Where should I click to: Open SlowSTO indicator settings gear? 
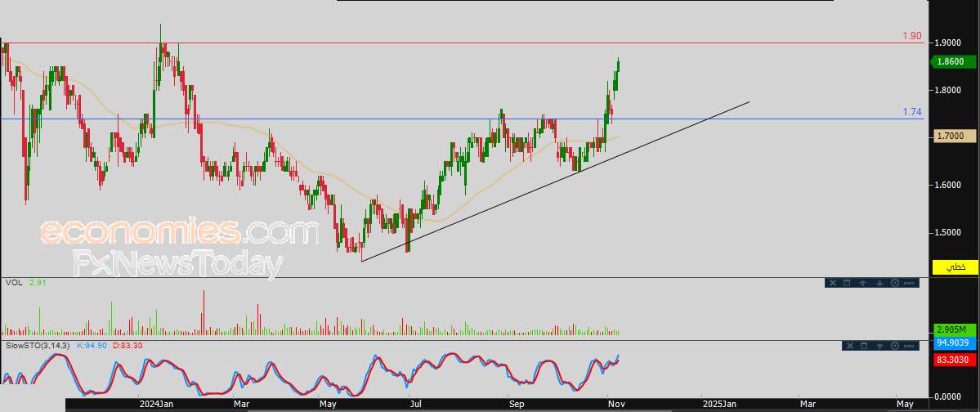[895, 346]
